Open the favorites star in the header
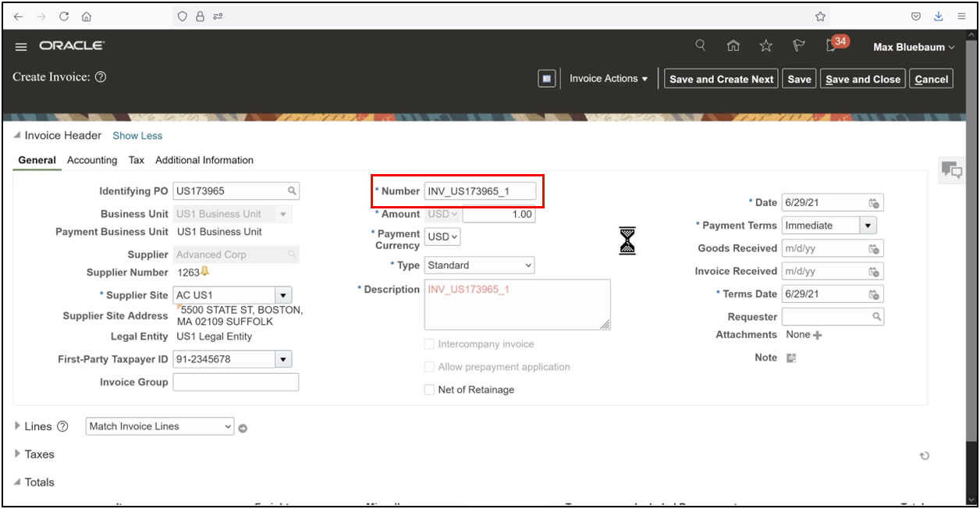The image size is (980, 509). [x=765, y=46]
